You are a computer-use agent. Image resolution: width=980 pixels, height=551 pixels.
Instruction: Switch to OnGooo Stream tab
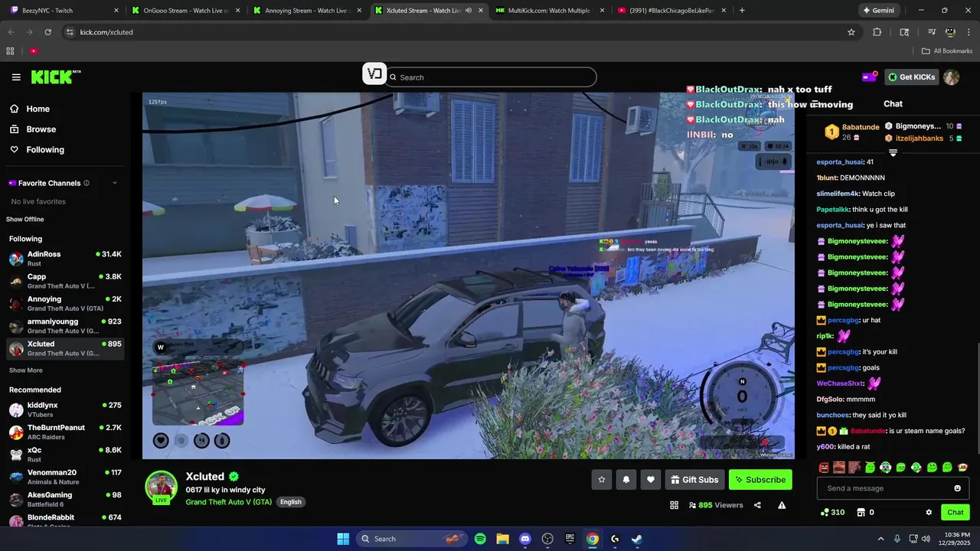coord(186,11)
